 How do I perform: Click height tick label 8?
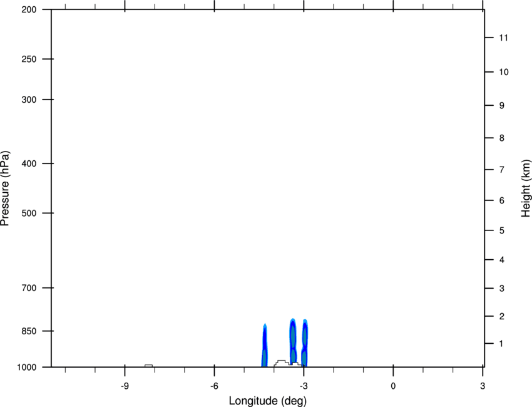[502, 138]
